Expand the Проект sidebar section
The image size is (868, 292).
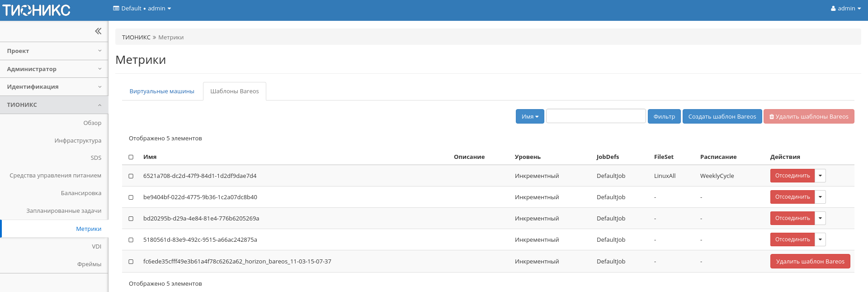click(x=54, y=51)
